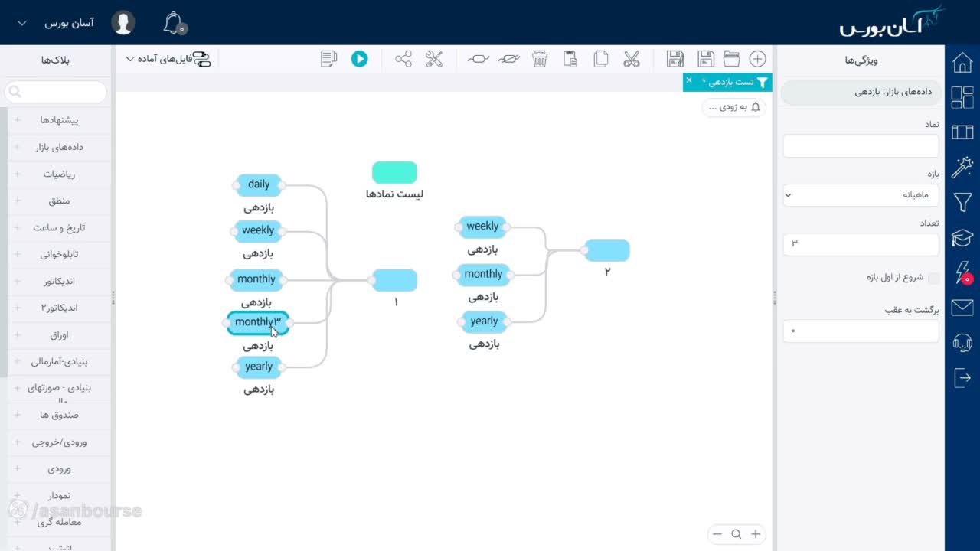The width and height of the screenshot is (980, 551).
Task: Click the به زودی notification button
Action: [733, 107]
